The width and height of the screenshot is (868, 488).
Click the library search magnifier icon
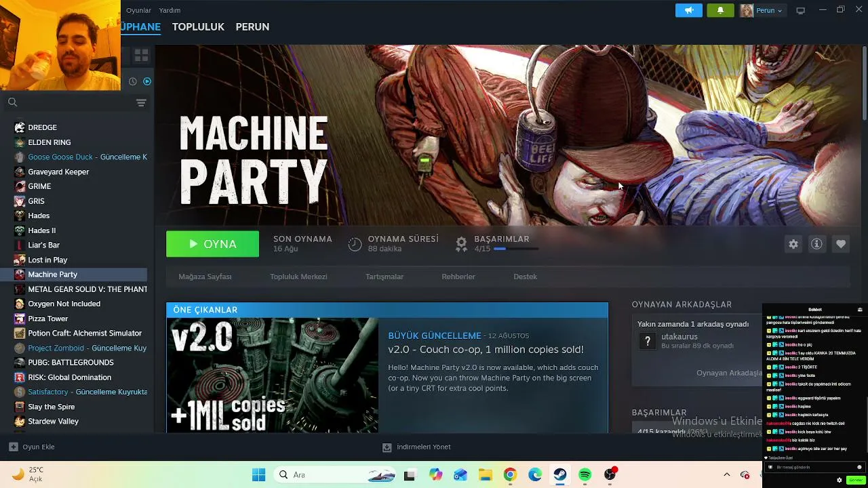pyautogui.click(x=12, y=102)
